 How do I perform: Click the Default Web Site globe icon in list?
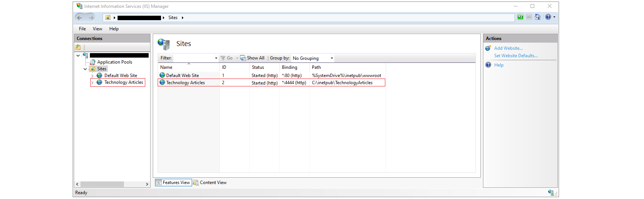click(162, 75)
